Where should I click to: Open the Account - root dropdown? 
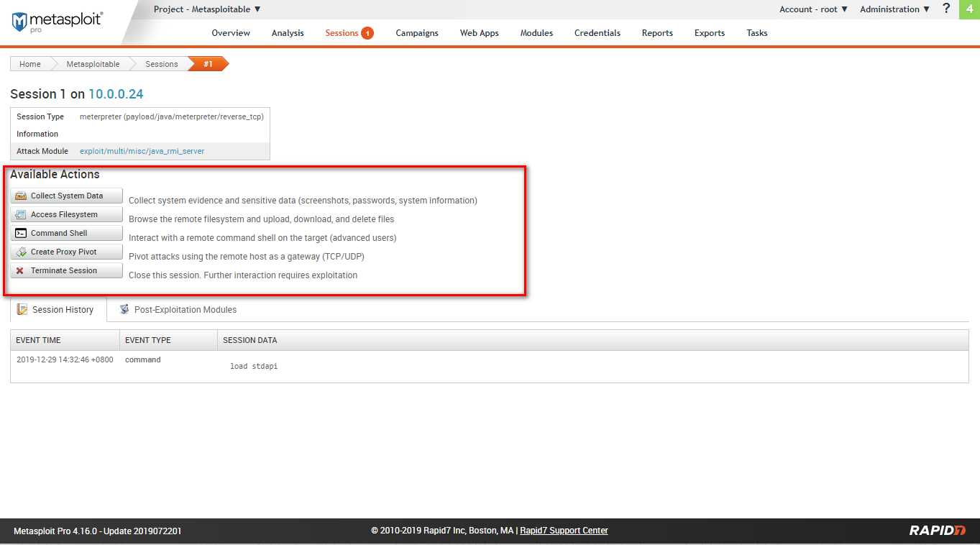pos(813,9)
